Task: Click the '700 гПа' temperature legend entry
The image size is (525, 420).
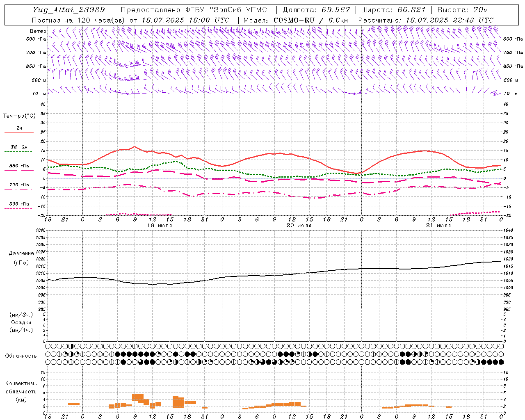Action: pos(19,185)
